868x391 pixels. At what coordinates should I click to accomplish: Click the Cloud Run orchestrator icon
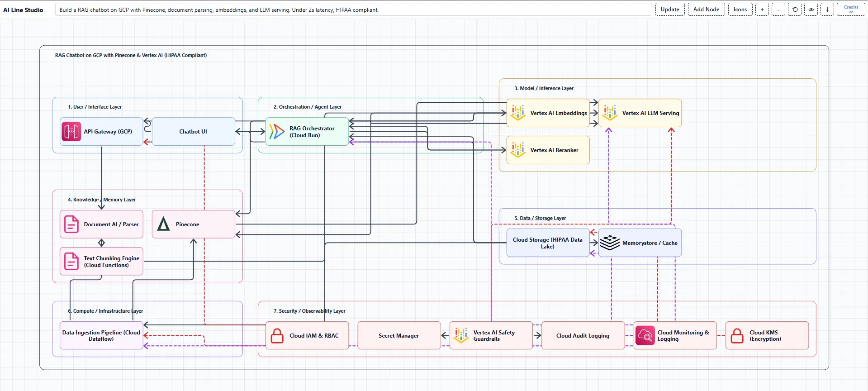click(277, 132)
